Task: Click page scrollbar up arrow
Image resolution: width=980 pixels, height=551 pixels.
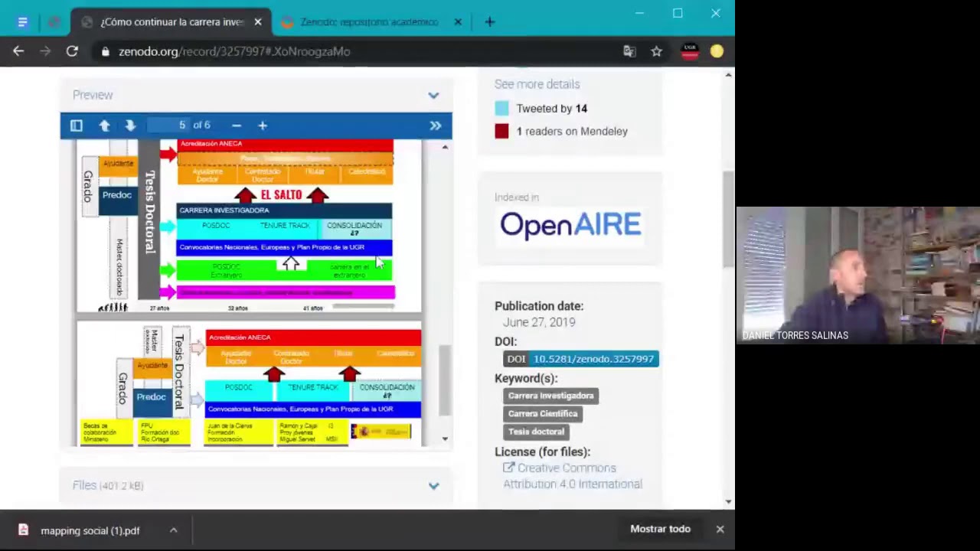Action: click(x=728, y=74)
